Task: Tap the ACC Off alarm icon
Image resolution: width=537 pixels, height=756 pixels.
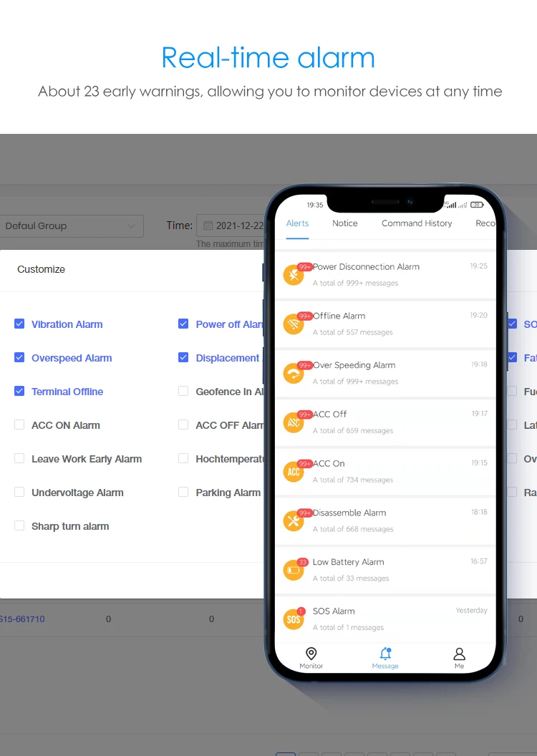Action: [x=294, y=422]
